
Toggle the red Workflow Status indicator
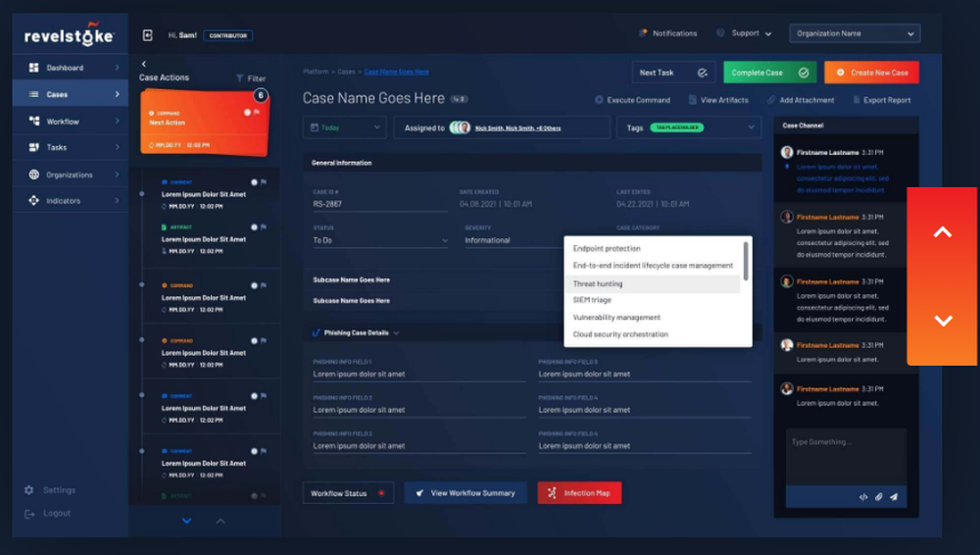tap(381, 493)
